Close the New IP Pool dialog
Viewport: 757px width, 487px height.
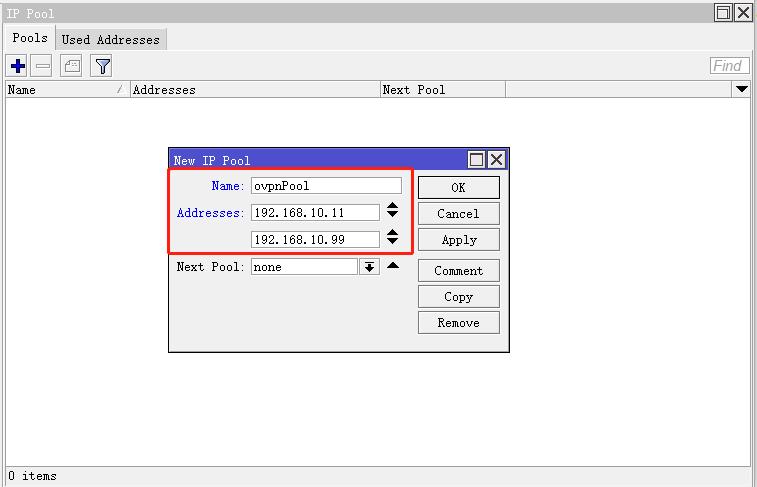[496, 159]
